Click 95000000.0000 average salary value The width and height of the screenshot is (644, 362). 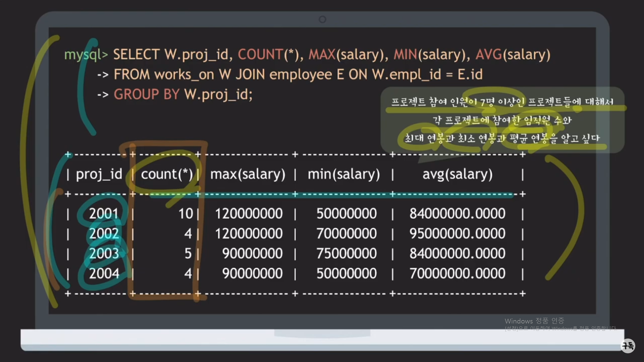pos(457,233)
